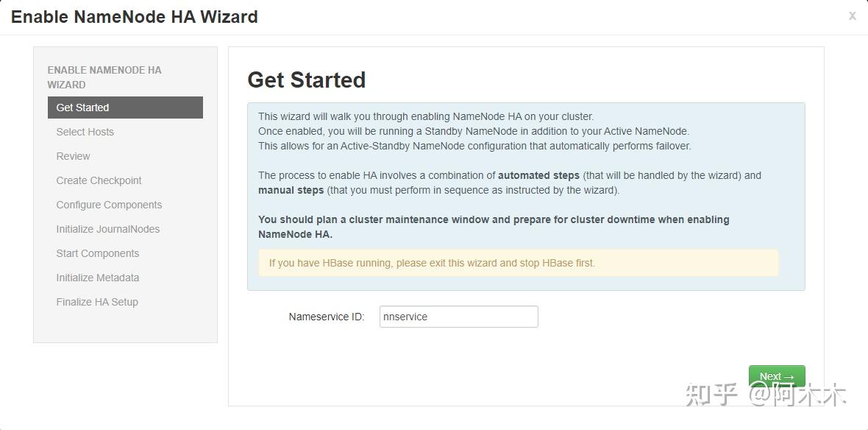This screenshot has height=430, width=868.
Task: Click the green Next button
Action: coord(777,376)
